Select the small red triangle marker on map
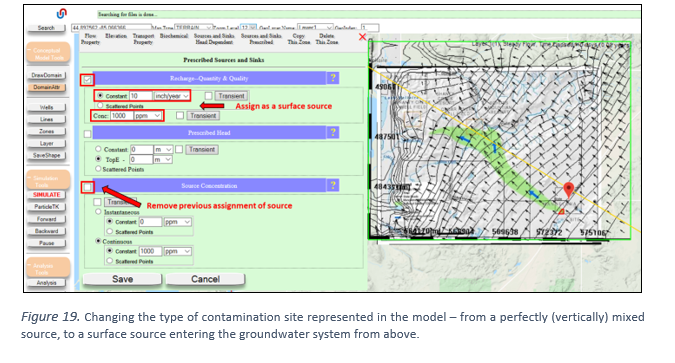The height and width of the screenshot is (363, 675). pos(561,211)
